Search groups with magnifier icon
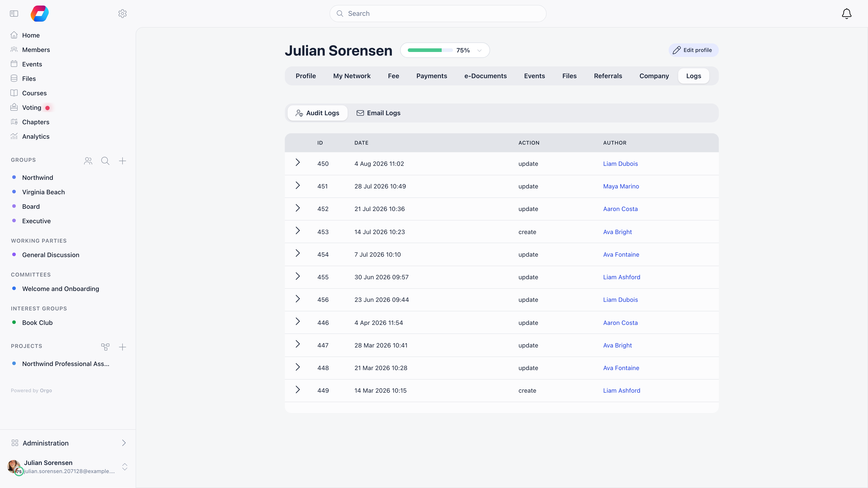 [x=105, y=161]
